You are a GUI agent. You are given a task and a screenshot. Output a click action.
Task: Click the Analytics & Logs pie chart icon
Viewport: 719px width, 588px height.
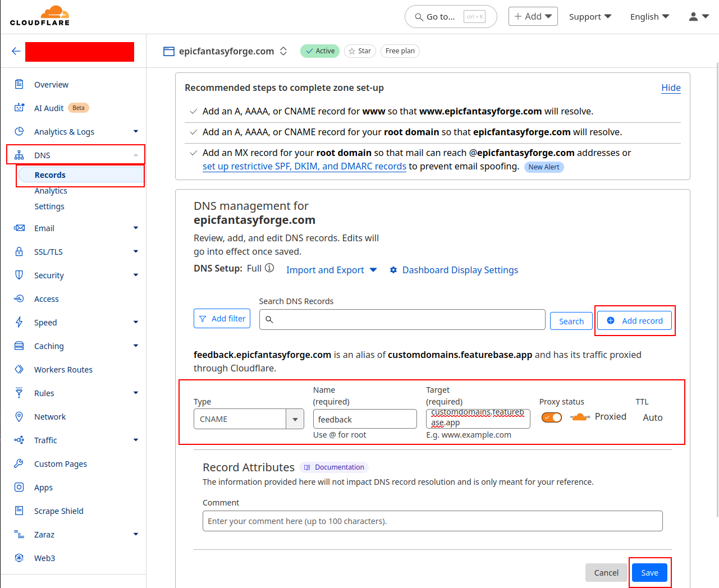tap(19, 131)
